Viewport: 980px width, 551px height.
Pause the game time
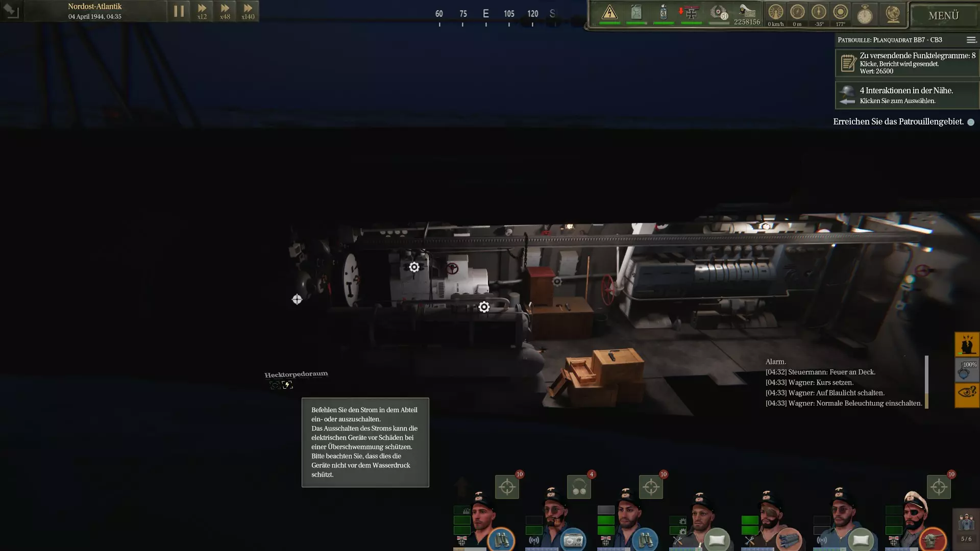(x=179, y=11)
